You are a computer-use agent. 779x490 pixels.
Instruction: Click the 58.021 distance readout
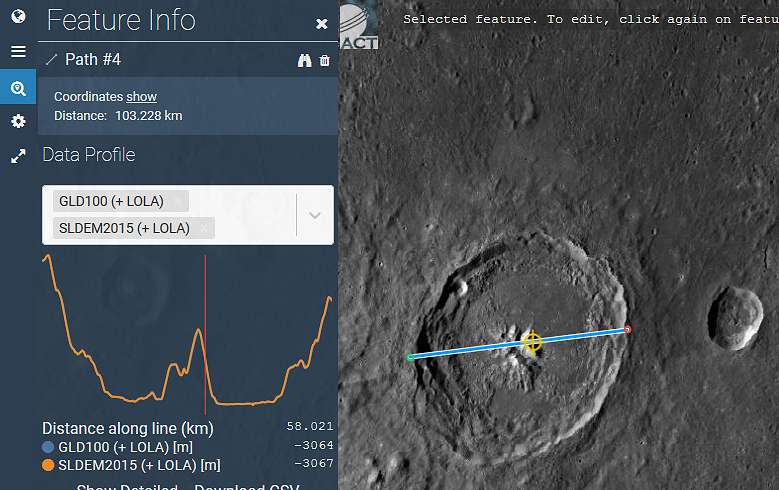[x=310, y=426]
